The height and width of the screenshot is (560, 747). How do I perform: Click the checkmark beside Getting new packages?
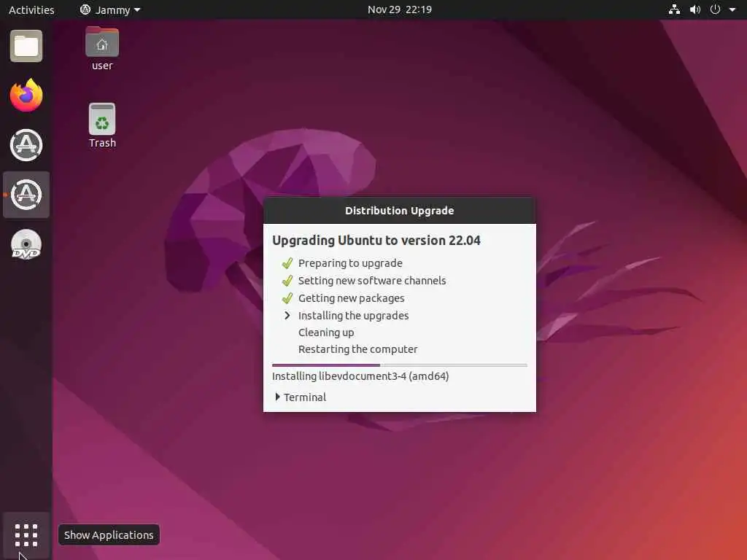(287, 298)
